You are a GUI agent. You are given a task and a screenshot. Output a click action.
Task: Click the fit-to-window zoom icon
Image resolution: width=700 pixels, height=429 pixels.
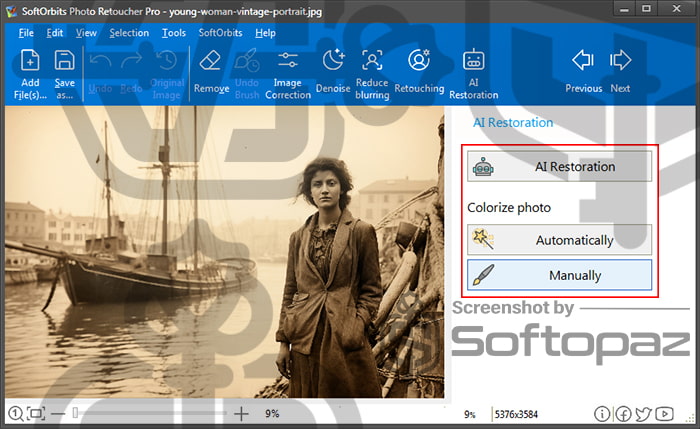[36, 414]
